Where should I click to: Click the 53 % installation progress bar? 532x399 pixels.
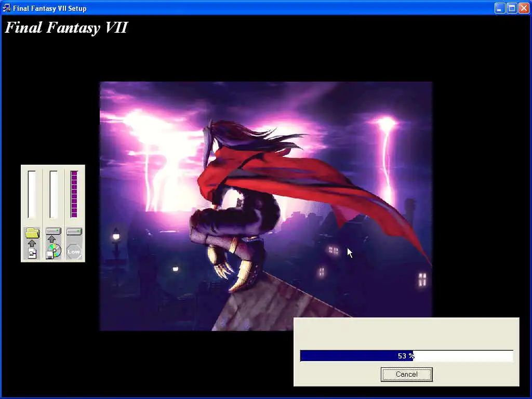[x=406, y=356]
